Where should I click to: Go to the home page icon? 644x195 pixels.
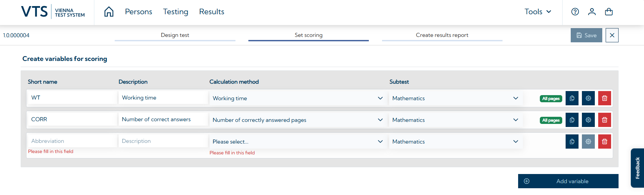click(109, 12)
